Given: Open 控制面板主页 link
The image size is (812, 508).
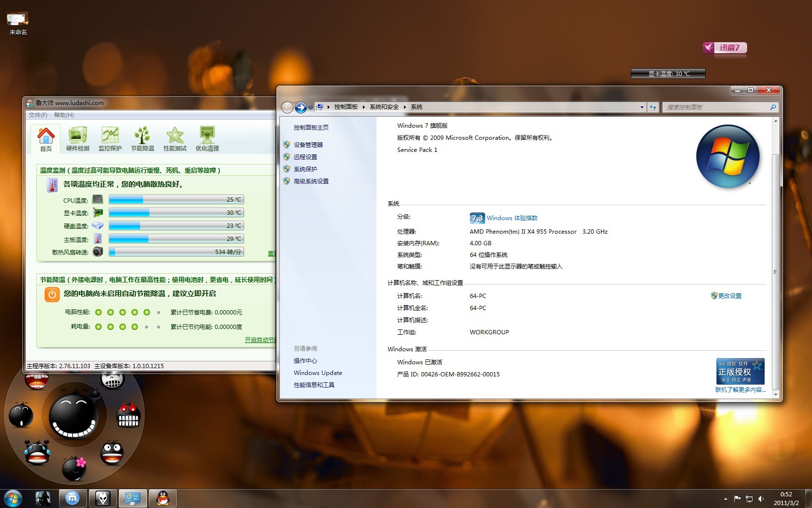Looking at the screenshot, I should (311, 128).
